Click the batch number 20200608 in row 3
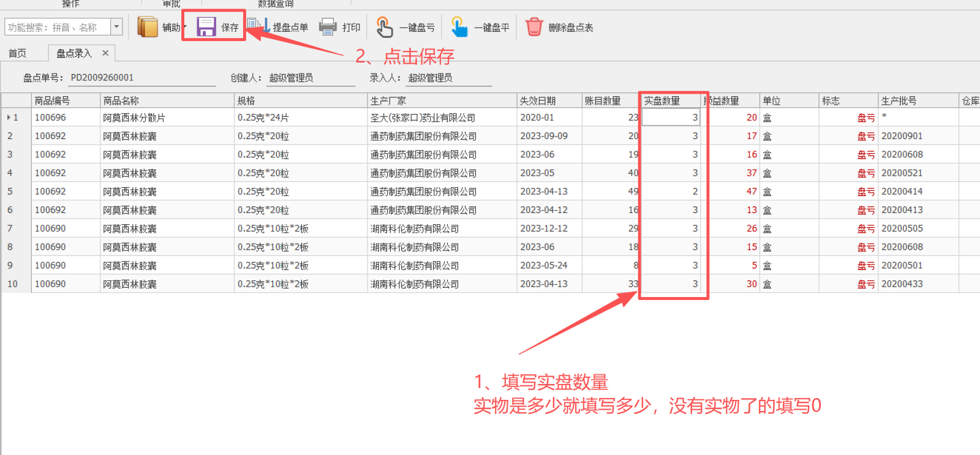This screenshot has width=980, height=455. click(x=918, y=154)
